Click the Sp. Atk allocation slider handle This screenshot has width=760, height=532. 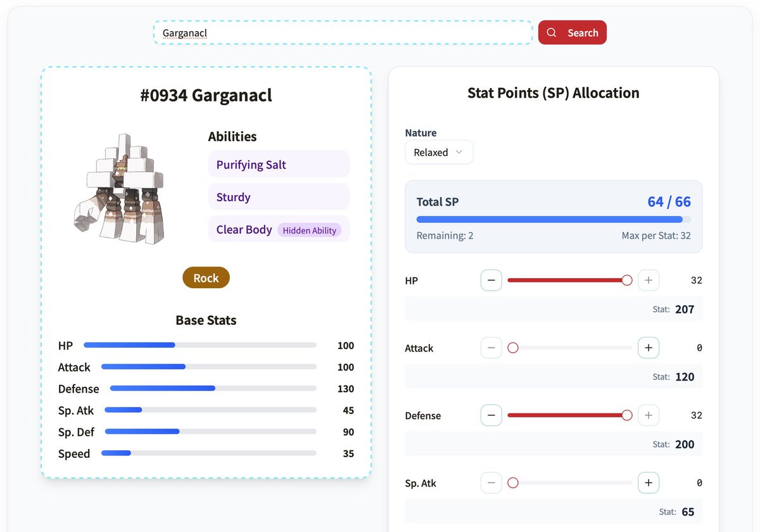(513, 483)
